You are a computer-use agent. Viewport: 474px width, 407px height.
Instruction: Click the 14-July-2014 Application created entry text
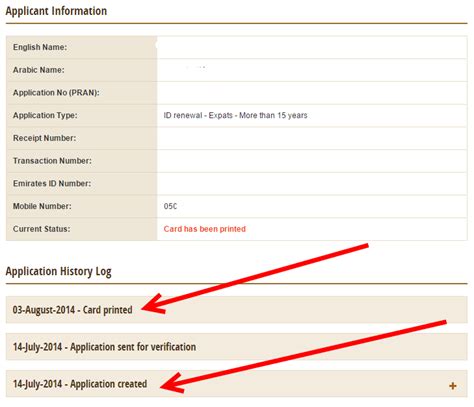pos(80,384)
